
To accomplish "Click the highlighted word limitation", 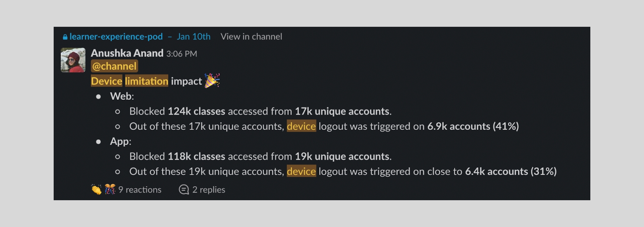I will (x=147, y=81).
